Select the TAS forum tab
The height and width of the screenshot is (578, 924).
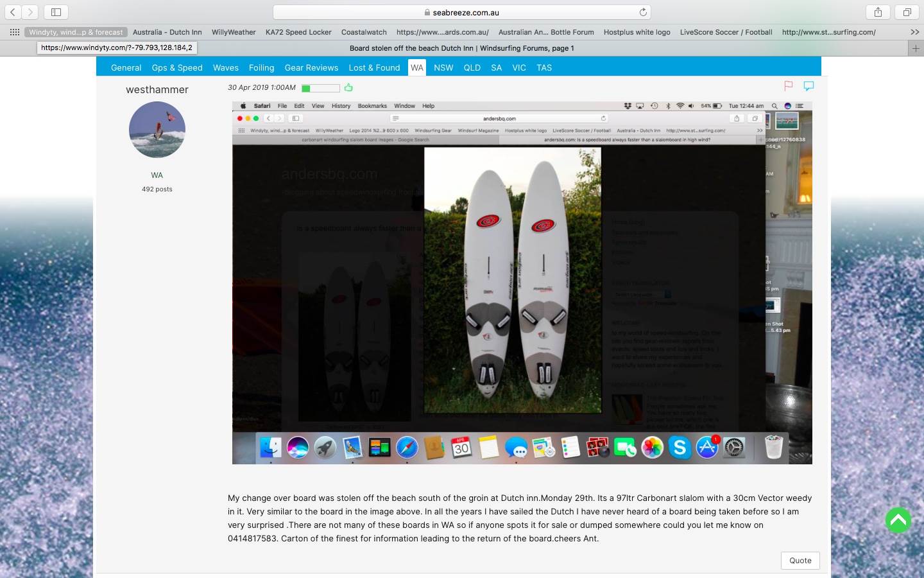(x=544, y=67)
